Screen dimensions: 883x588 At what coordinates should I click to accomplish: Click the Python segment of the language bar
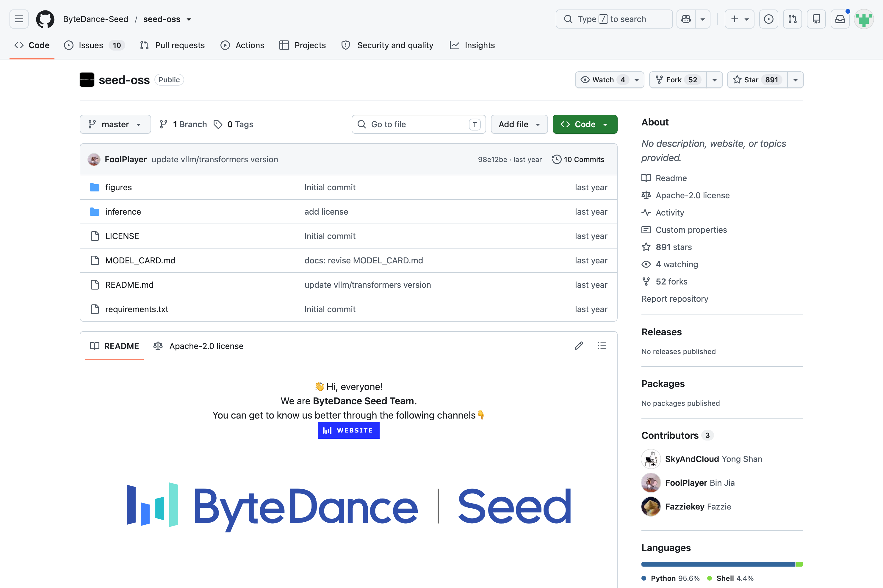(718, 564)
